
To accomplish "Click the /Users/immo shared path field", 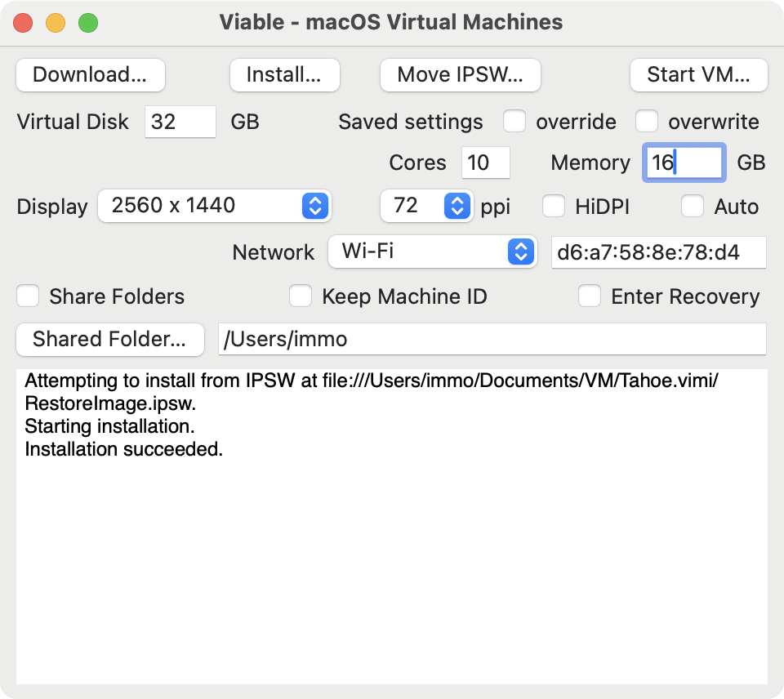I will pos(492,339).
